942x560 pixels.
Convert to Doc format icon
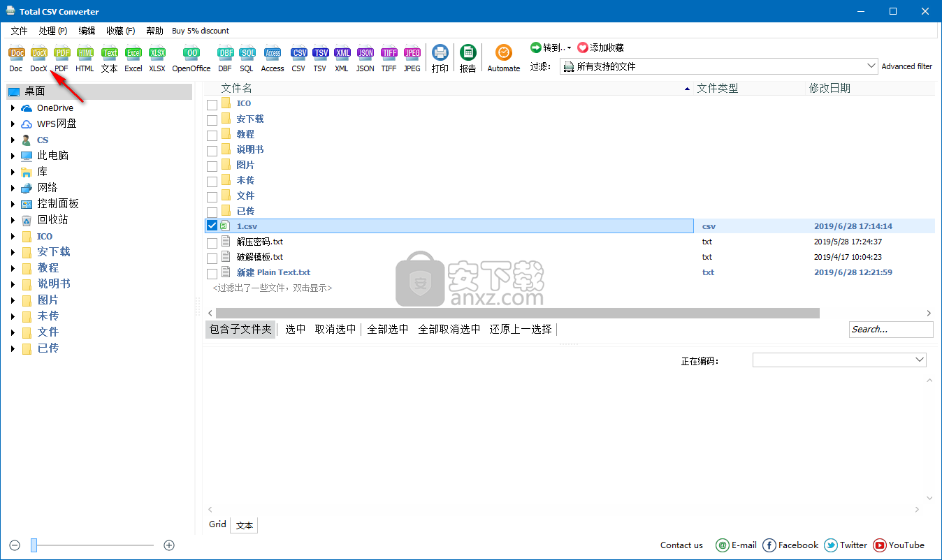click(x=16, y=53)
